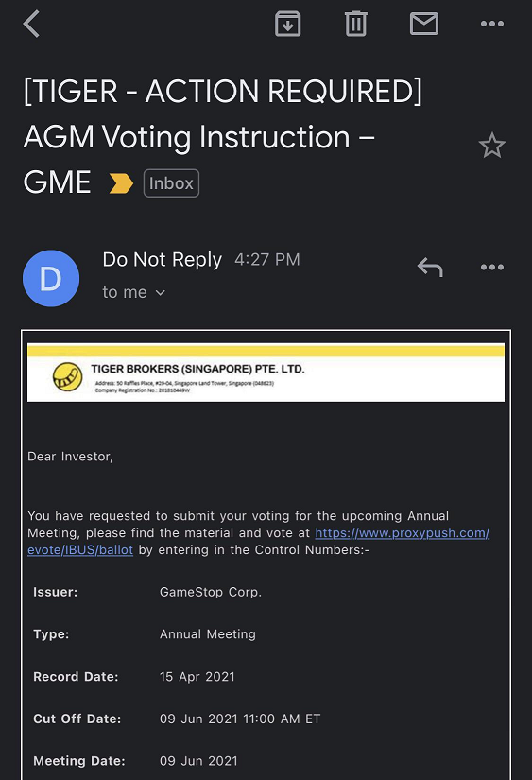
Task: Delete email with trash icon
Action: pyautogui.click(x=356, y=24)
